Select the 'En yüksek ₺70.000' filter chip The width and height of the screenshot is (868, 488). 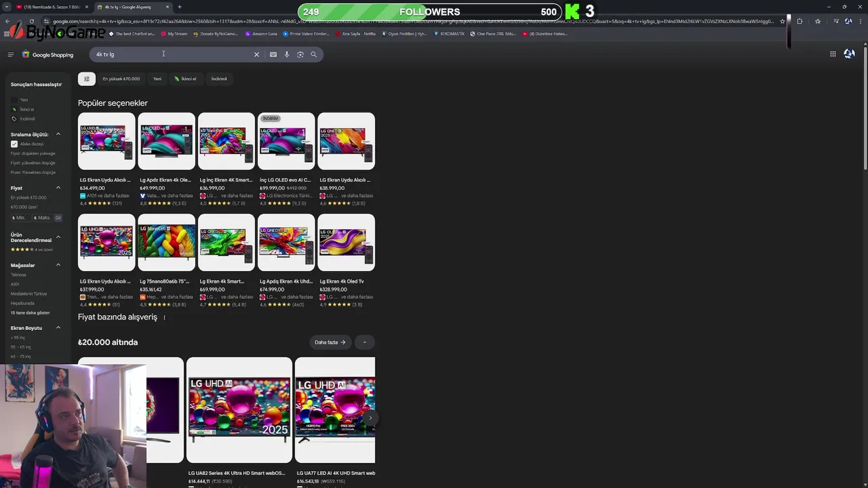click(x=121, y=79)
